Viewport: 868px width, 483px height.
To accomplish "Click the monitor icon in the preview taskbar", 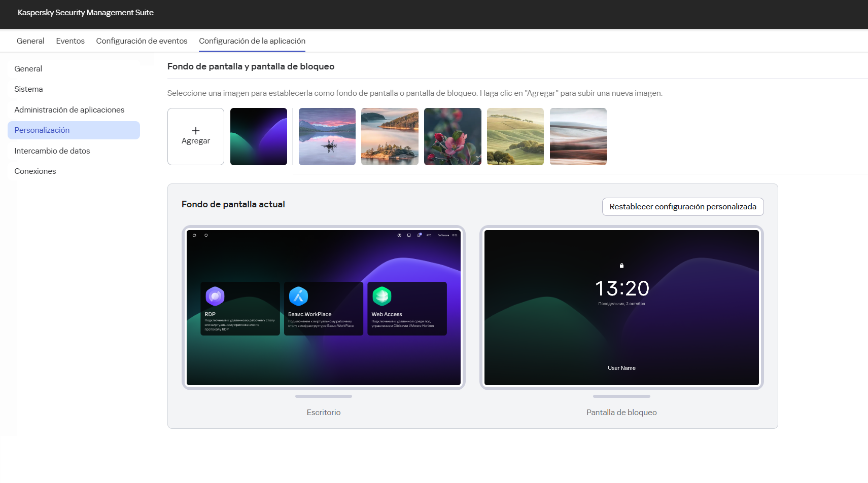I will pos(409,235).
